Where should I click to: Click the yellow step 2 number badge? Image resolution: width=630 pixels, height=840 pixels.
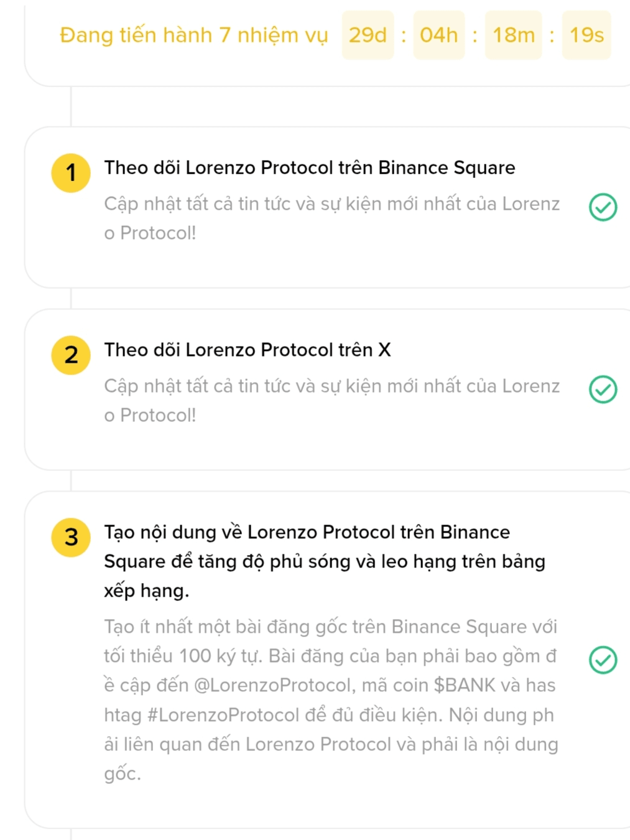click(71, 355)
